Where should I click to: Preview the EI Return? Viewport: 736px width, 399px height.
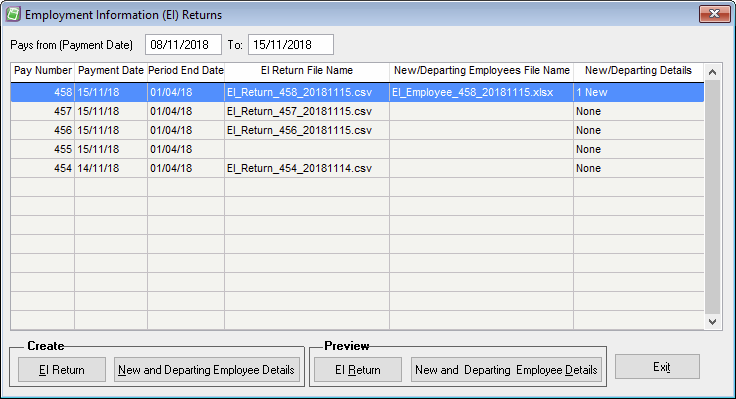pyautogui.click(x=358, y=370)
